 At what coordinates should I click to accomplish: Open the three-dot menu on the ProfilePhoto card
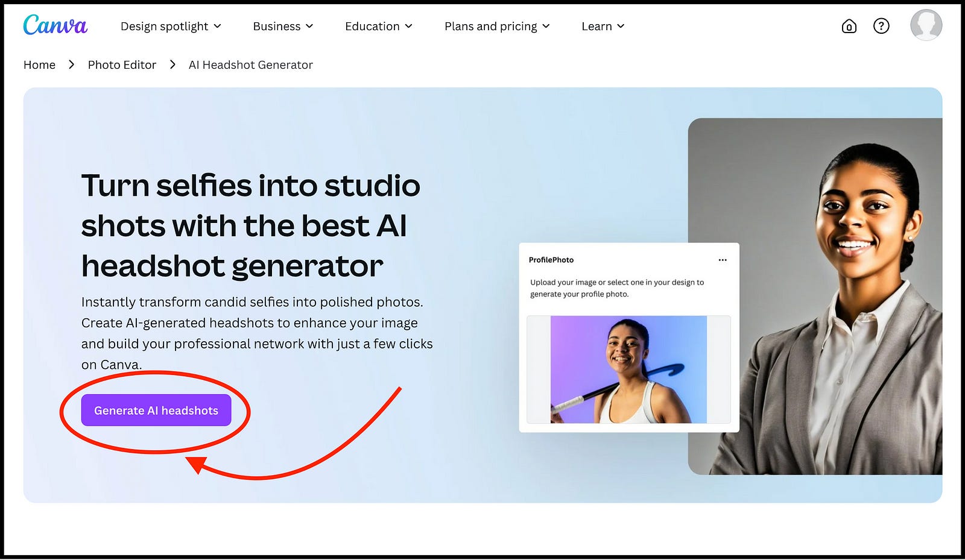723,260
